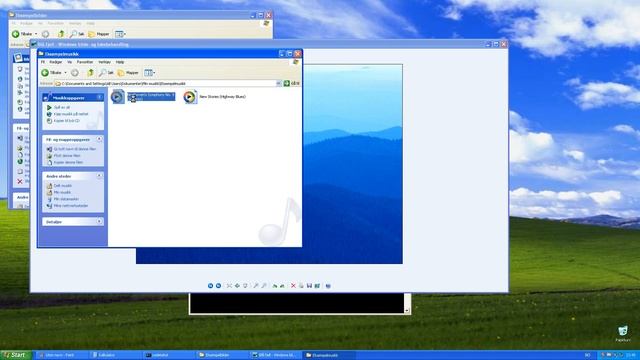640x360 pixels.
Task: Collapse the Fil- og mappeoppgaver panel
Action: coord(100,139)
